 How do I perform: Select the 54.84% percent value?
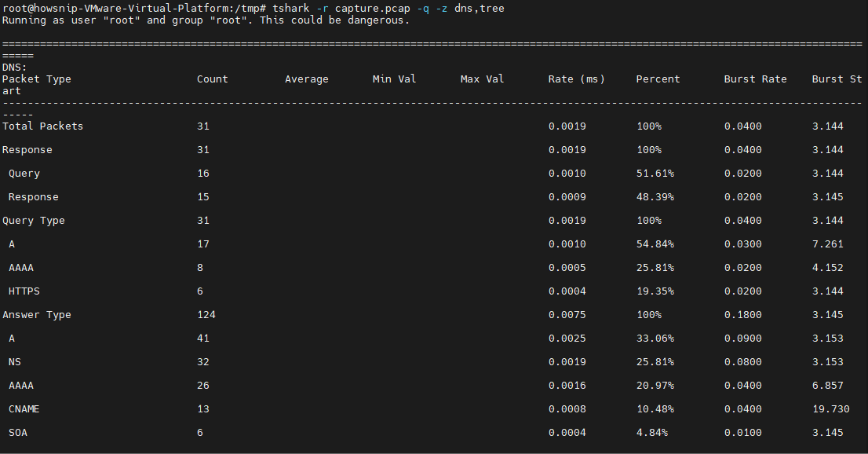655,244
